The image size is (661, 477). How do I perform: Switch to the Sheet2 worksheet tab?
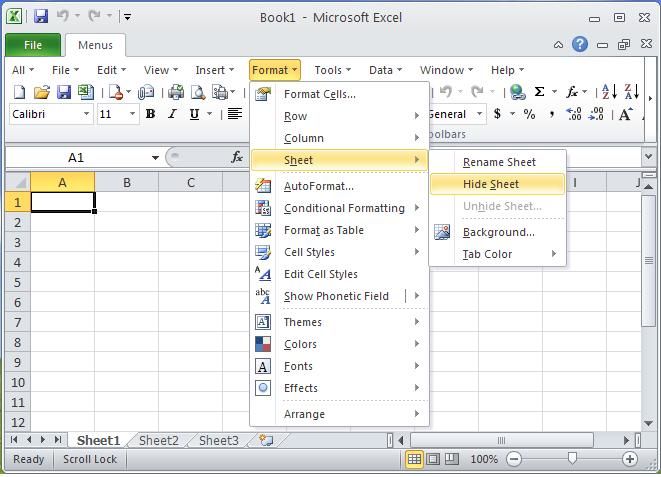pos(158,440)
